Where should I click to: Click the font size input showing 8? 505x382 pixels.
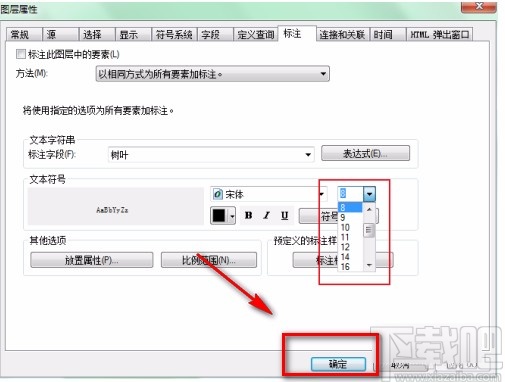(350, 194)
